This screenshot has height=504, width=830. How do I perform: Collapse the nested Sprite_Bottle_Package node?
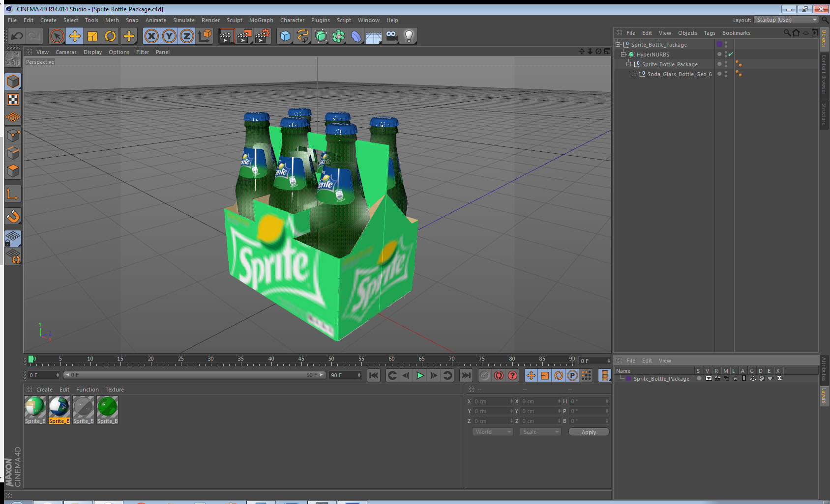628,64
